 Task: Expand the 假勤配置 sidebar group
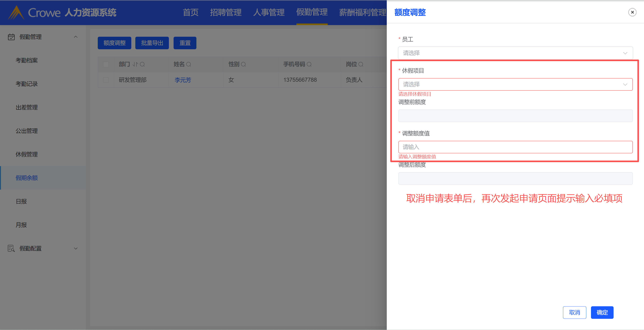pyautogui.click(x=76, y=249)
